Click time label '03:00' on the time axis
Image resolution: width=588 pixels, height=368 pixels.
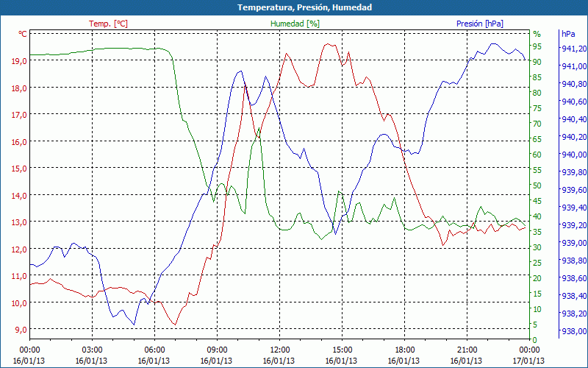[92, 350]
